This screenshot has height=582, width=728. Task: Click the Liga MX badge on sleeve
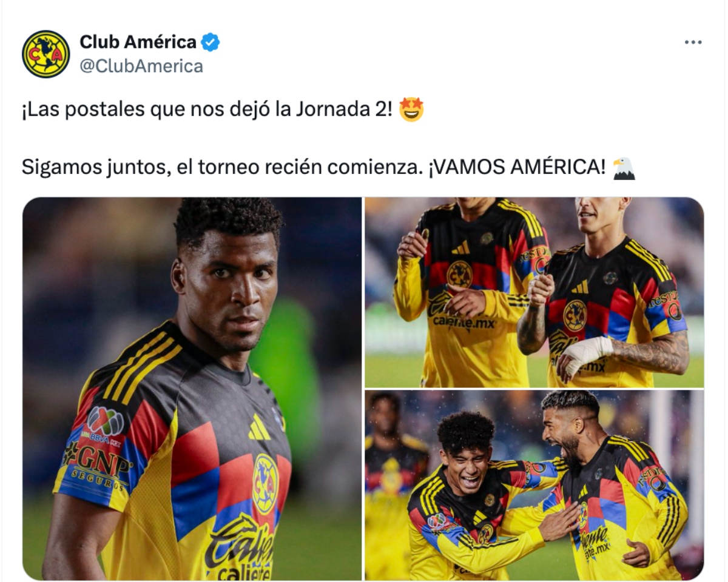[x=106, y=420]
